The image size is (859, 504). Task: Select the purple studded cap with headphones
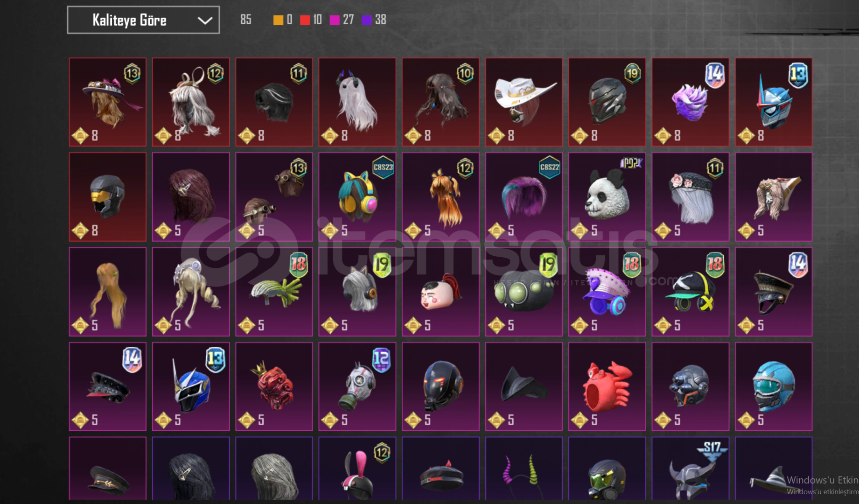607,292
